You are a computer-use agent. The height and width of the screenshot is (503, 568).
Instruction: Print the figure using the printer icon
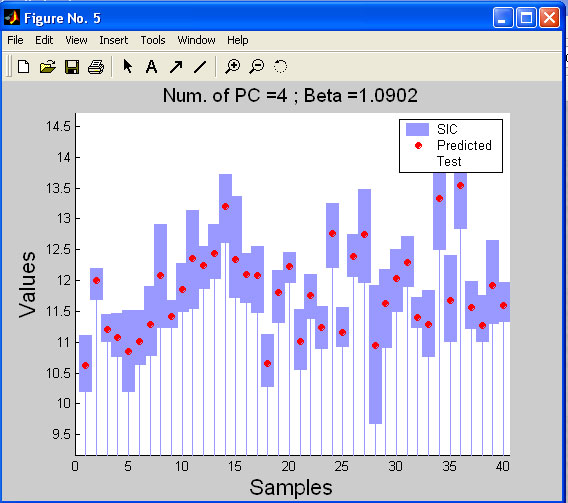96,67
